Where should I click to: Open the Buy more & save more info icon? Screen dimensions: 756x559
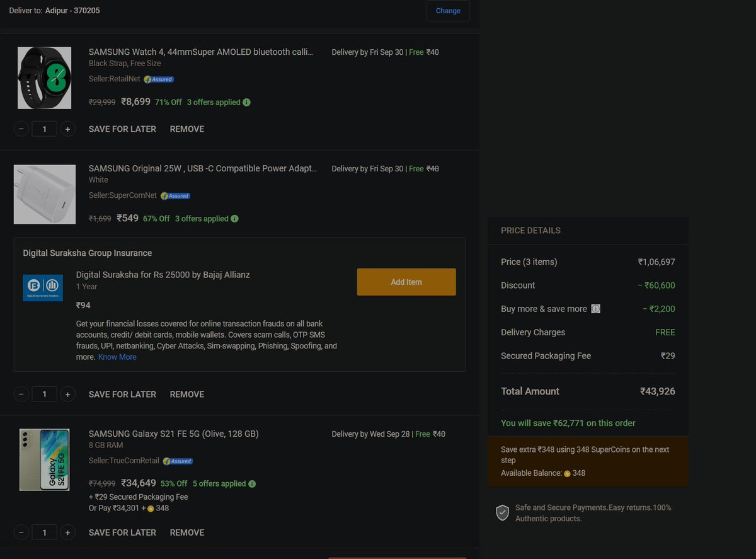[595, 309]
